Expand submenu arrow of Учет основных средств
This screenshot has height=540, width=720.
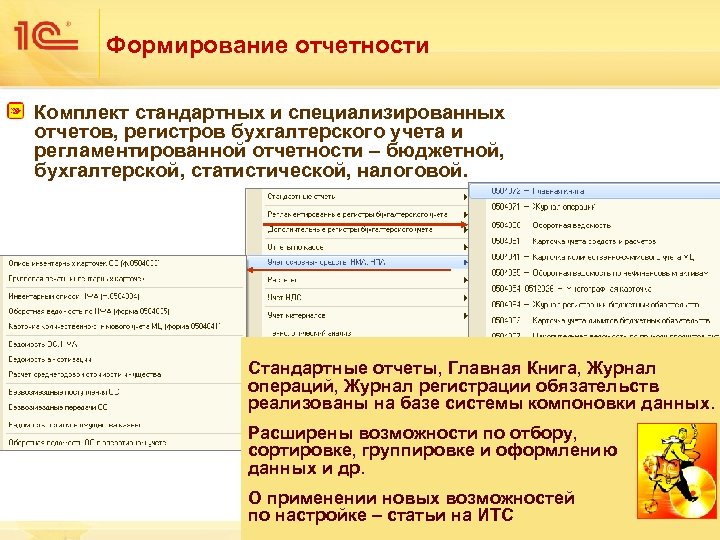point(465,262)
